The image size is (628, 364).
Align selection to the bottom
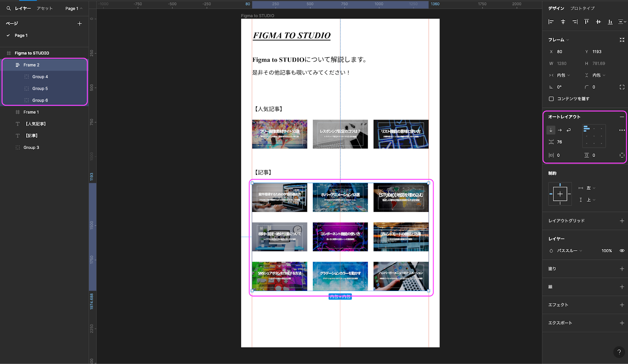click(610, 22)
